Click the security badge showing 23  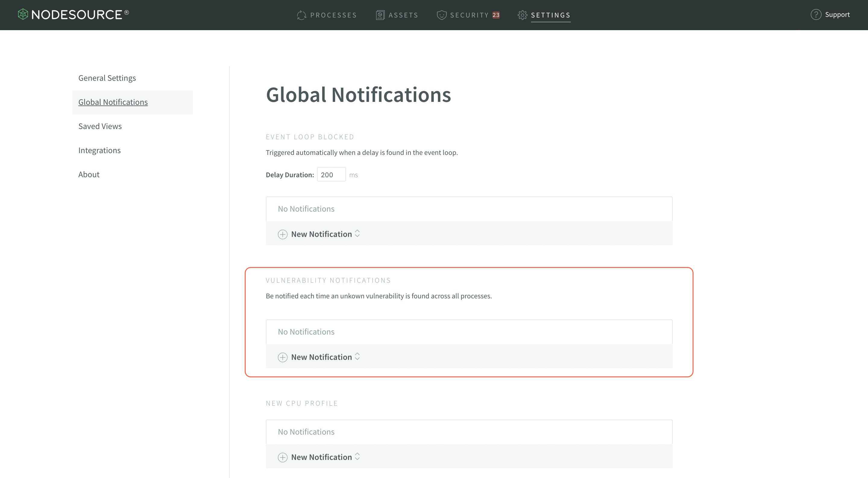[496, 15]
